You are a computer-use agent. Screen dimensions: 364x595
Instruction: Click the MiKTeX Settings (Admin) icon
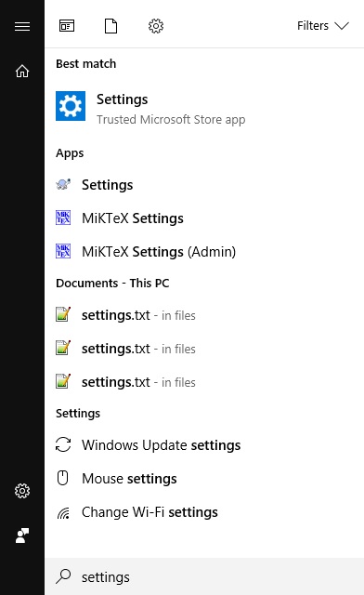click(x=63, y=251)
